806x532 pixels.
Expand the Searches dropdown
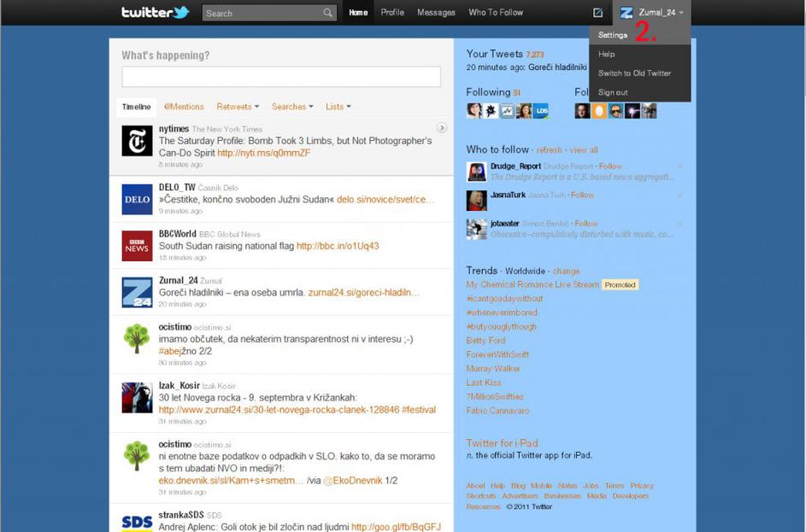292,107
